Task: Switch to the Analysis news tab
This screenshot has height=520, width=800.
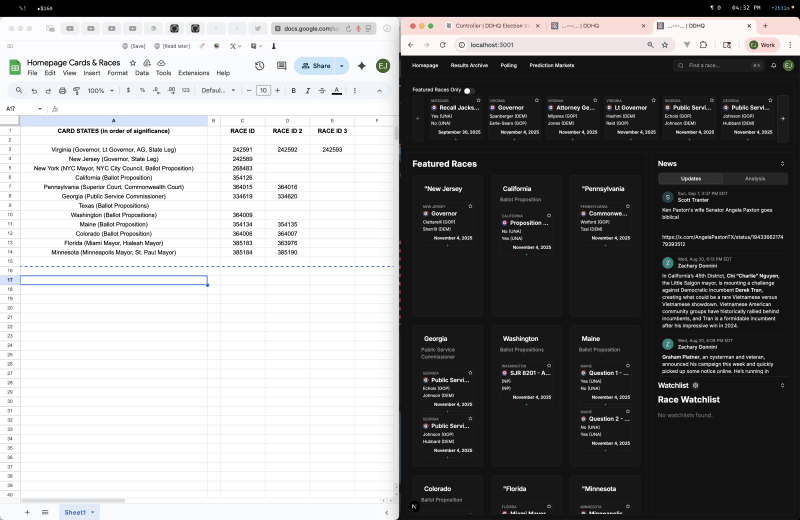Action: 755,179
